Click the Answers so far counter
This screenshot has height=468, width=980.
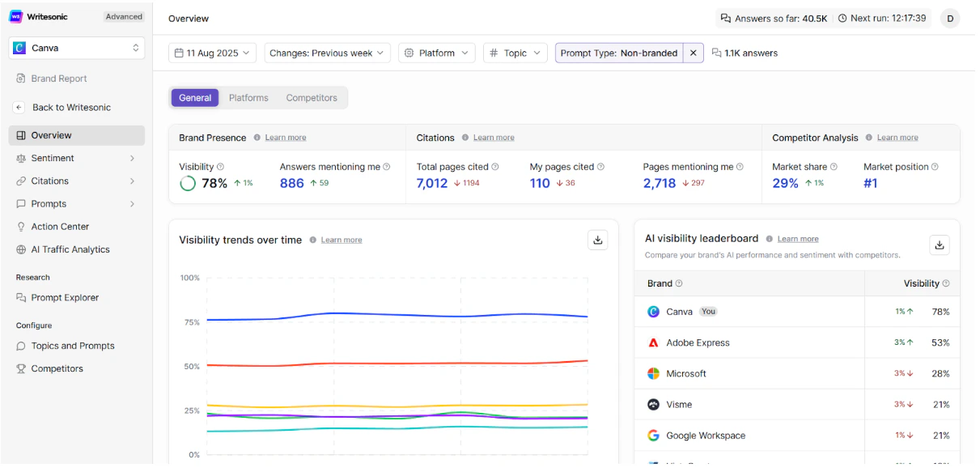tap(774, 18)
